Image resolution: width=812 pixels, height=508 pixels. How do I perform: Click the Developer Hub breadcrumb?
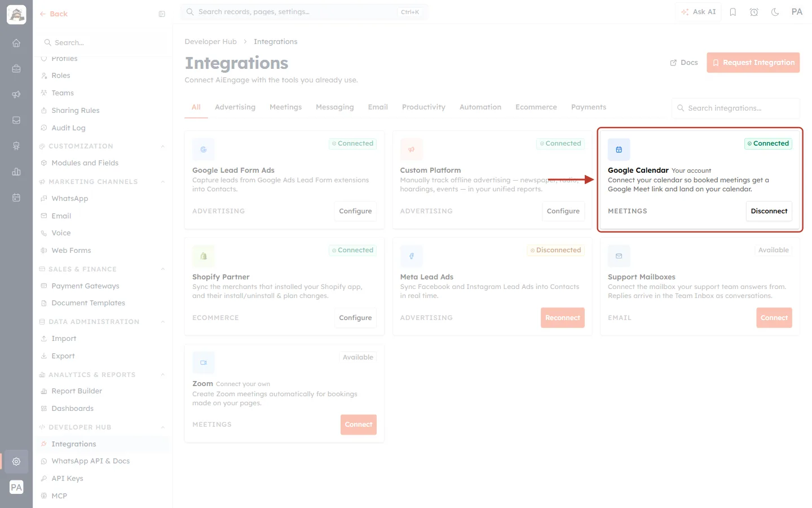tap(211, 42)
